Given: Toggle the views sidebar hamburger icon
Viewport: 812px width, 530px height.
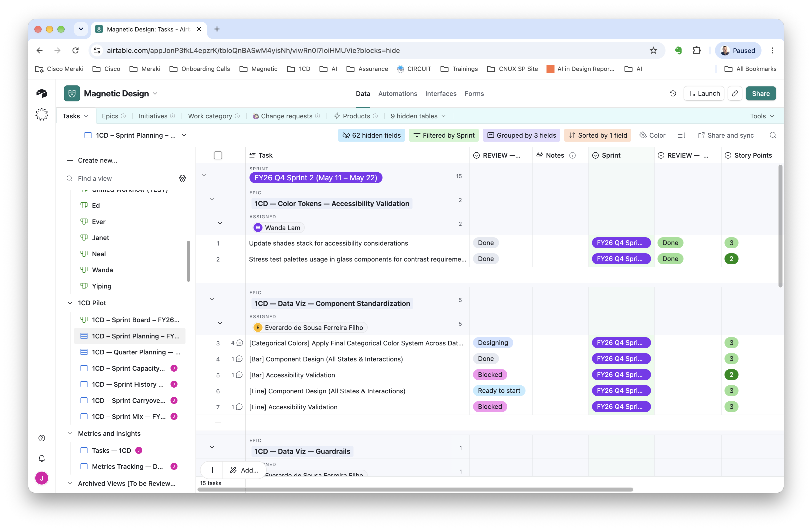Looking at the screenshot, I should pyautogui.click(x=70, y=135).
